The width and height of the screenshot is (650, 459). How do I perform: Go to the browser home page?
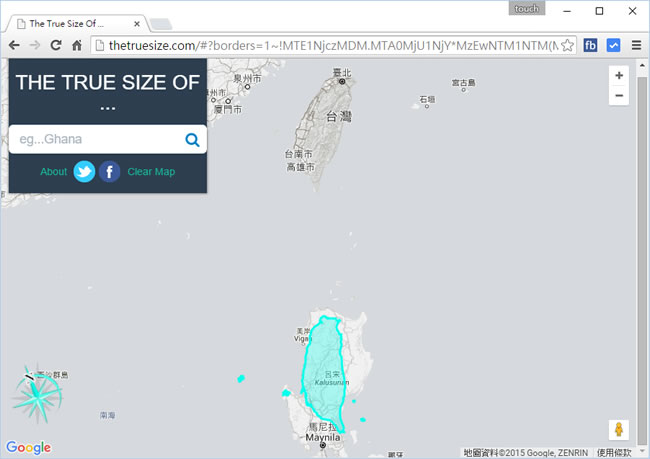[77, 45]
